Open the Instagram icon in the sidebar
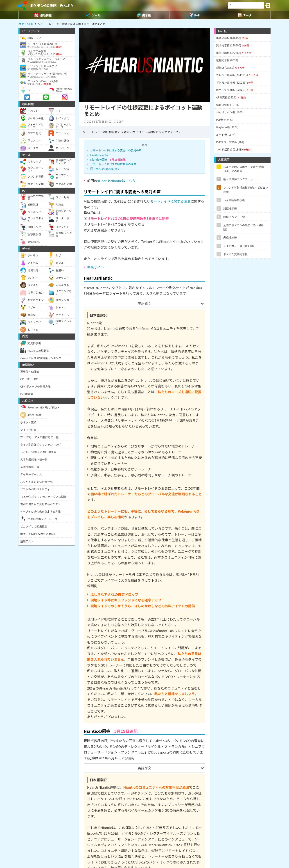289x868 pixels. 65,97
